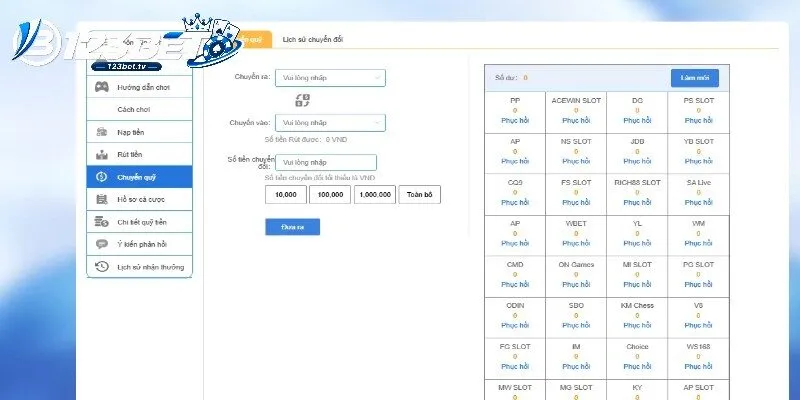Click the Số dư balance label
The height and width of the screenshot is (400, 800).
506,78
